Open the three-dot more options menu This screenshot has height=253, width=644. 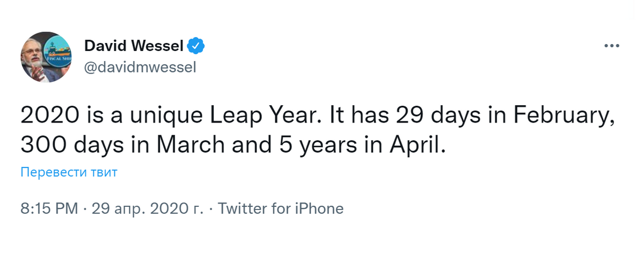click(612, 47)
